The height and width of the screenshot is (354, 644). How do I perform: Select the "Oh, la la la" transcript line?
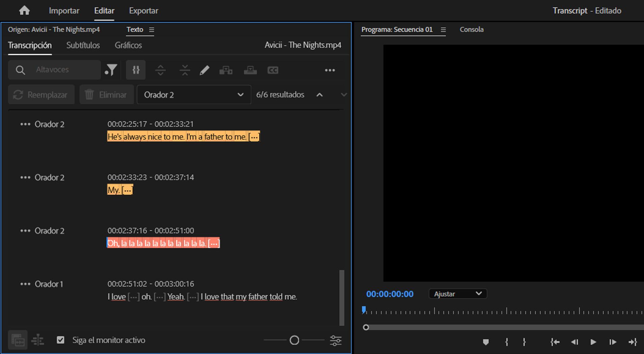[163, 243]
